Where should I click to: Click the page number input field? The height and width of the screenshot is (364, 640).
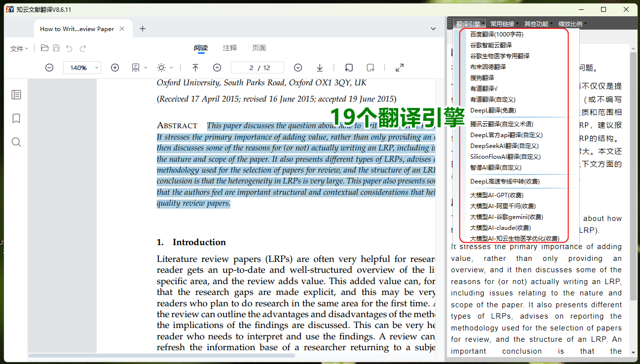(x=258, y=68)
